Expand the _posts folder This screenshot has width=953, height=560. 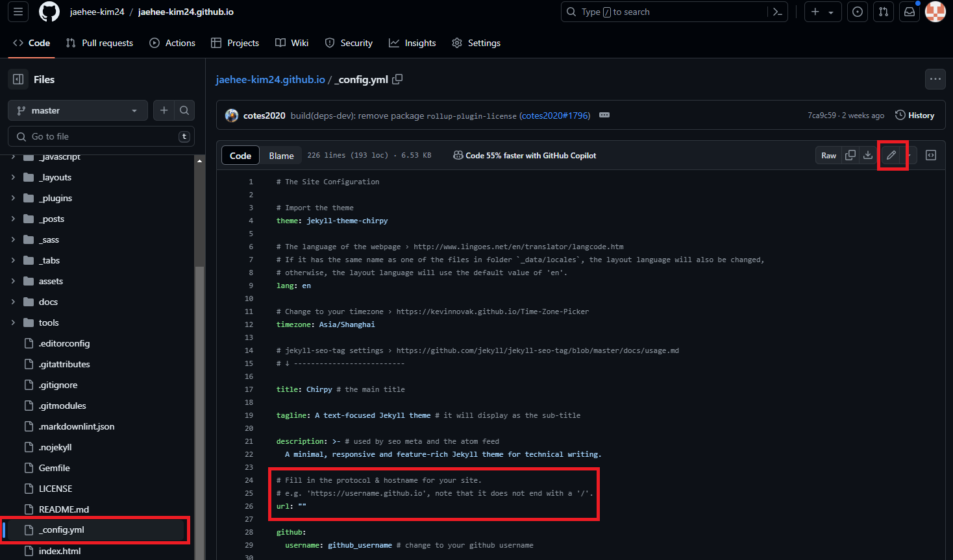[13, 219]
